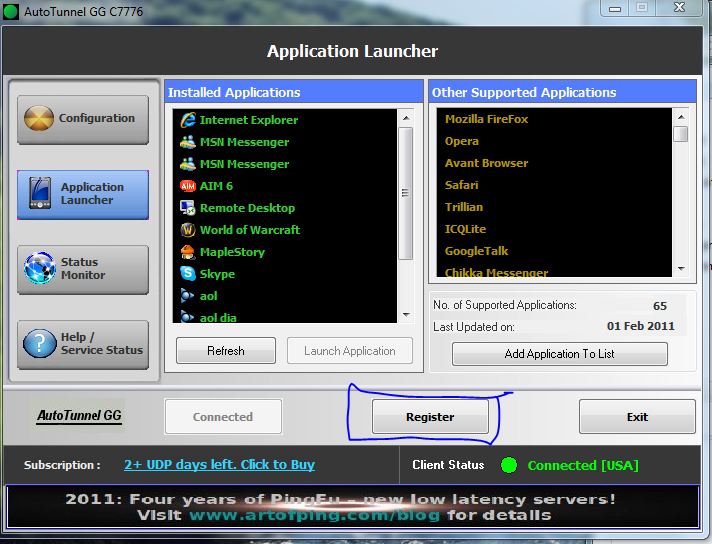Click the Register button
This screenshot has width=712, height=544.
(x=430, y=416)
